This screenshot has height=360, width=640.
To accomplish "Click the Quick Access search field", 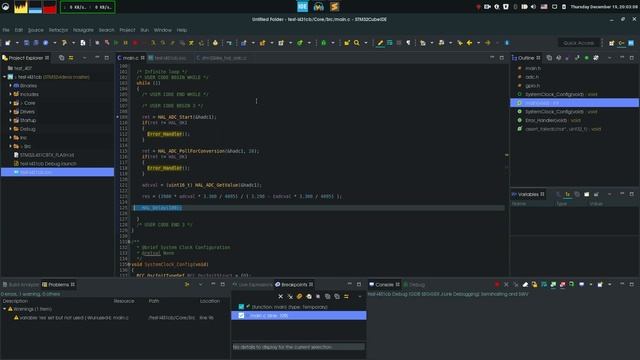I will coord(579,43).
